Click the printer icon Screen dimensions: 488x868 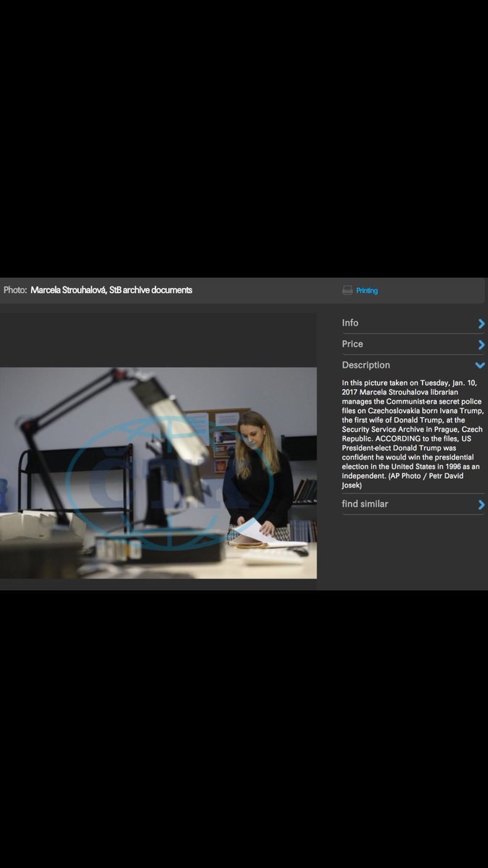[347, 290]
